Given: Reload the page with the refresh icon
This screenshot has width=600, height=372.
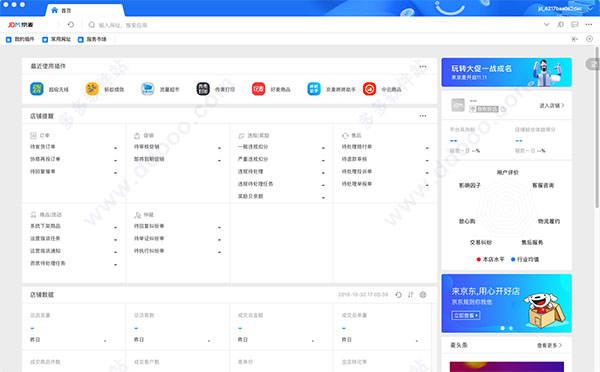Looking at the screenshot, I should (71, 25).
